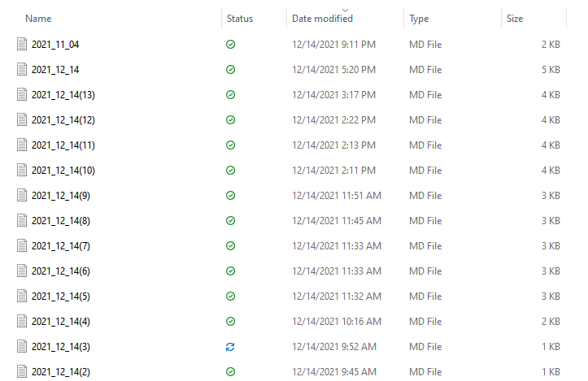
Task: Select the 2021_12_14(8) file name
Action: point(61,221)
